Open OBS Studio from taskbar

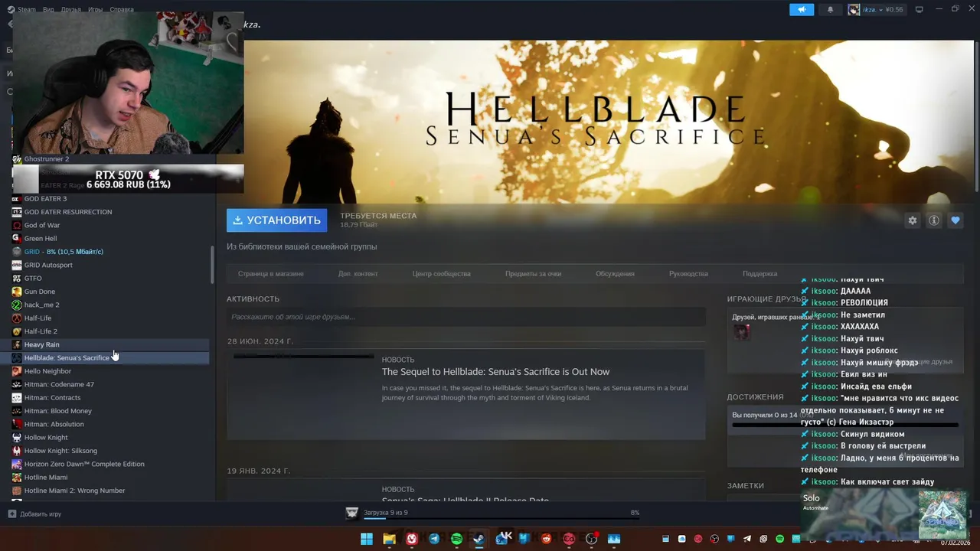(x=591, y=539)
